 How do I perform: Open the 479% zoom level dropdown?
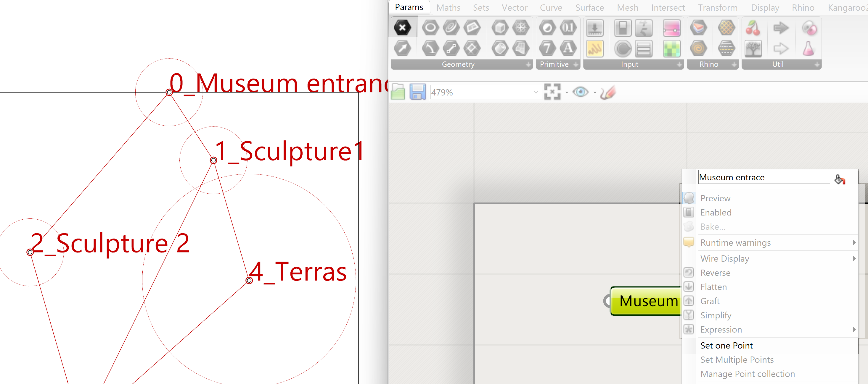tap(536, 92)
